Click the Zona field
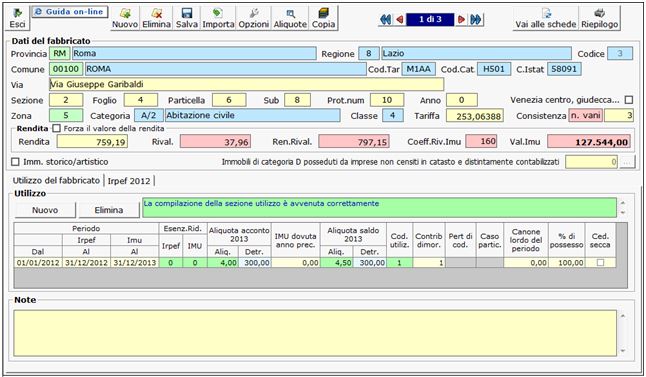 pyautogui.click(x=66, y=116)
